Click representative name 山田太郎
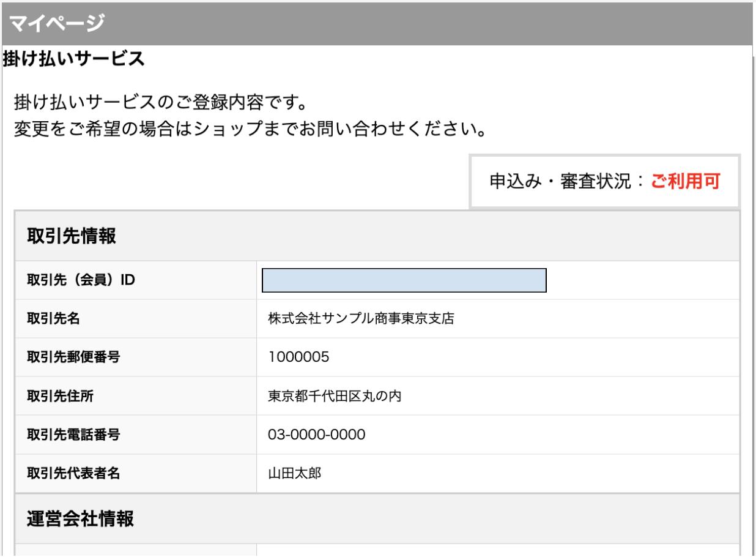Screen dimensions: 756x557 294,473
